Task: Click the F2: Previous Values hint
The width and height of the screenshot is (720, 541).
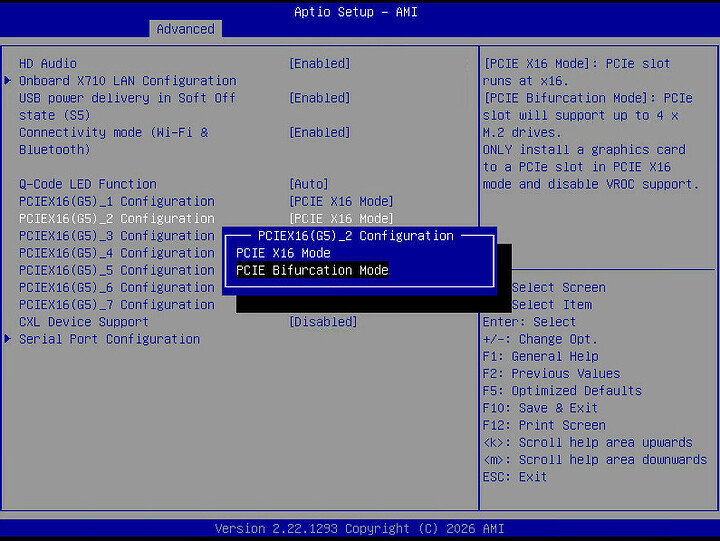Action: coord(551,373)
